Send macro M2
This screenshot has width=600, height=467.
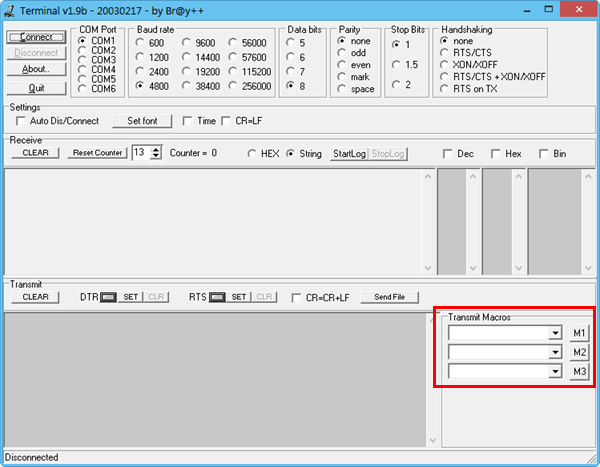pyautogui.click(x=579, y=352)
